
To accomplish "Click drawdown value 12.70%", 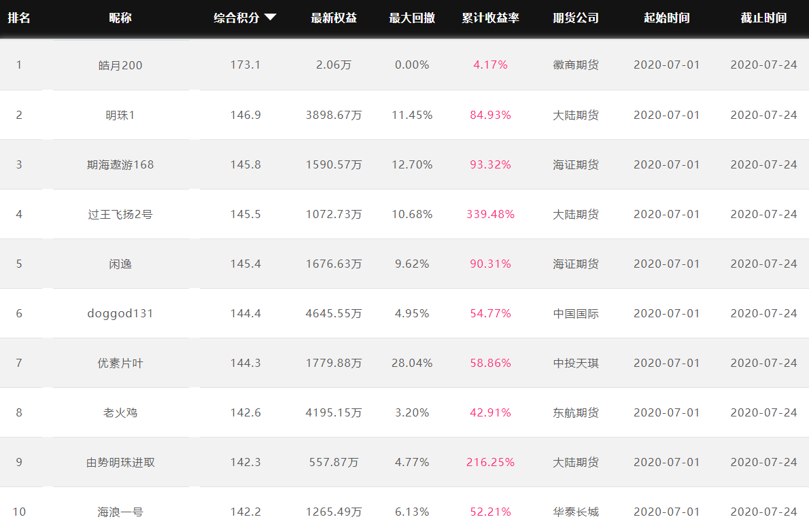I will [412, 164].
